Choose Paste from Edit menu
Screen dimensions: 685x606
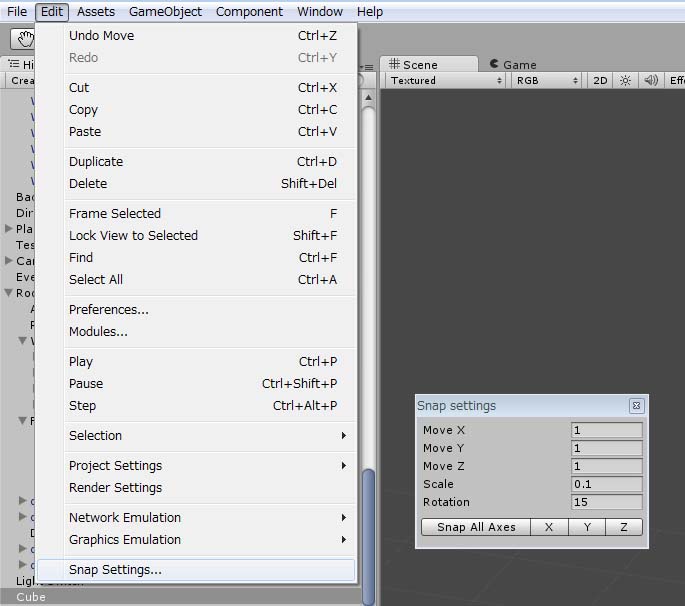tap(197, 132)
